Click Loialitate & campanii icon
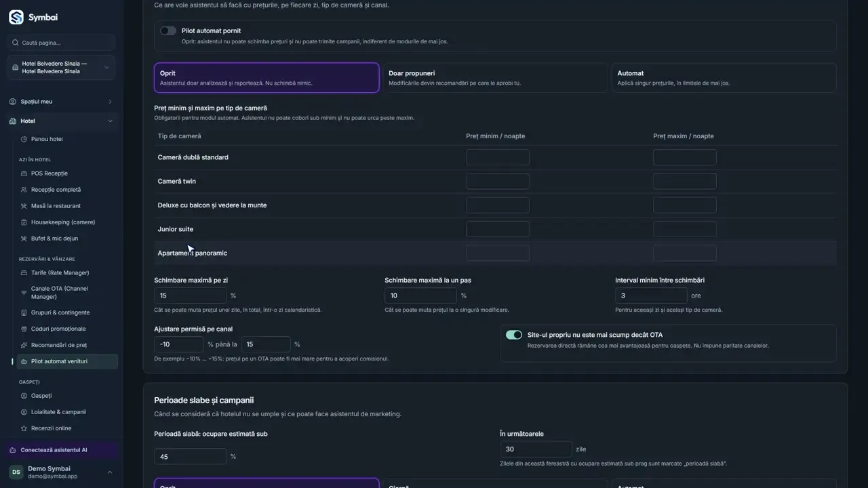This screenshot has width=868, height=488. tap(24, 412)
